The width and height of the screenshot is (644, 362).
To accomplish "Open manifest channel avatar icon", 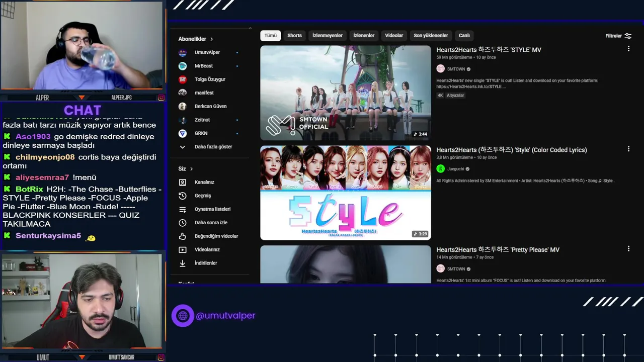I will (183, 93).
